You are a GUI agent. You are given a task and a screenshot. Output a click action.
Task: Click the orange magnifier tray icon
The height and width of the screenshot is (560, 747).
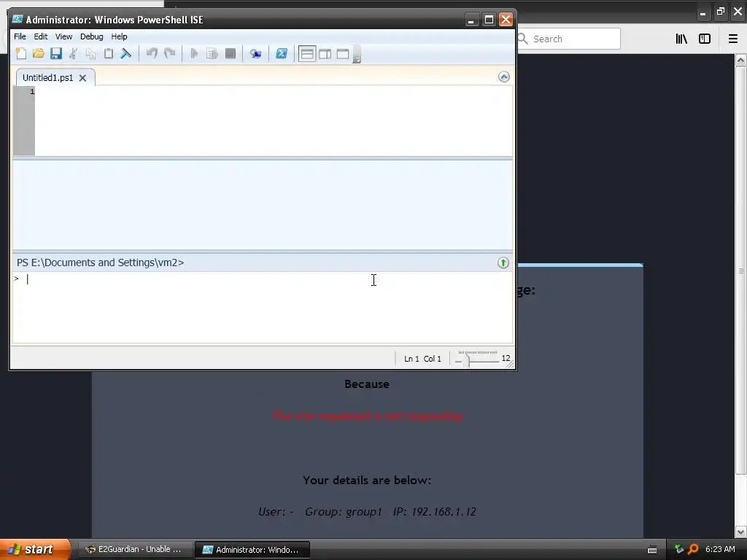pos(693,550)
